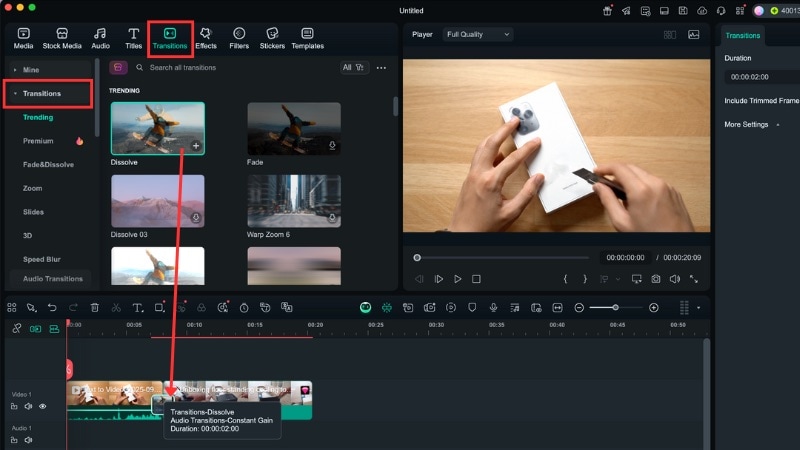This screenshot has height=450, width=800.
Task: Step to previous frame in player
Action: [x=419, y=279]
